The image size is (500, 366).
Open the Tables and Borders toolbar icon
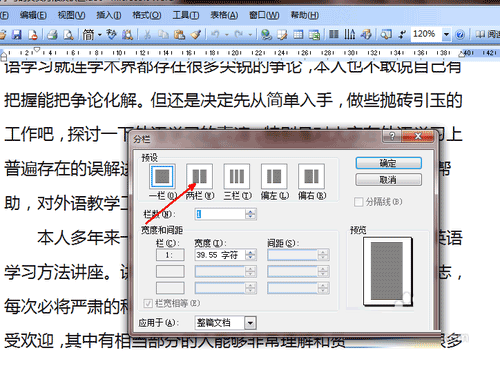pos(282,34)
